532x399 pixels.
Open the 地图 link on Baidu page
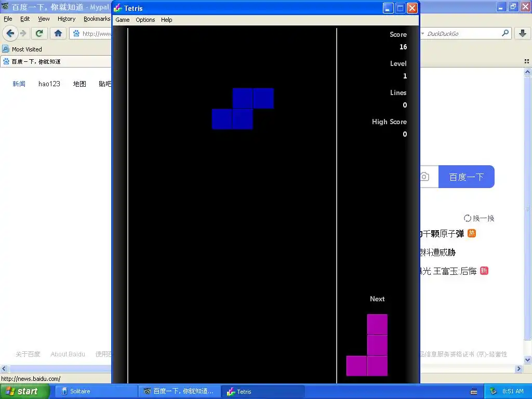(x=79, y=84)
